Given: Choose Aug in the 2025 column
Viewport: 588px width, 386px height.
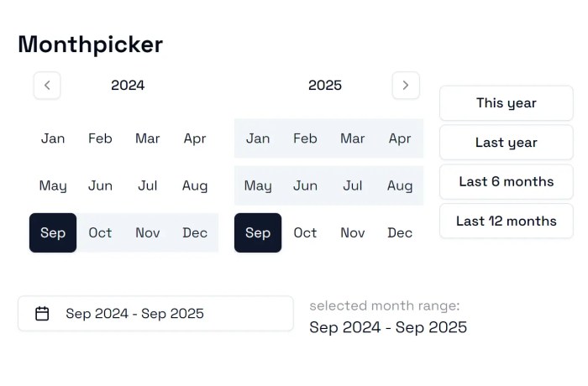Looking at the screenshot, I should tap(400, 185).
